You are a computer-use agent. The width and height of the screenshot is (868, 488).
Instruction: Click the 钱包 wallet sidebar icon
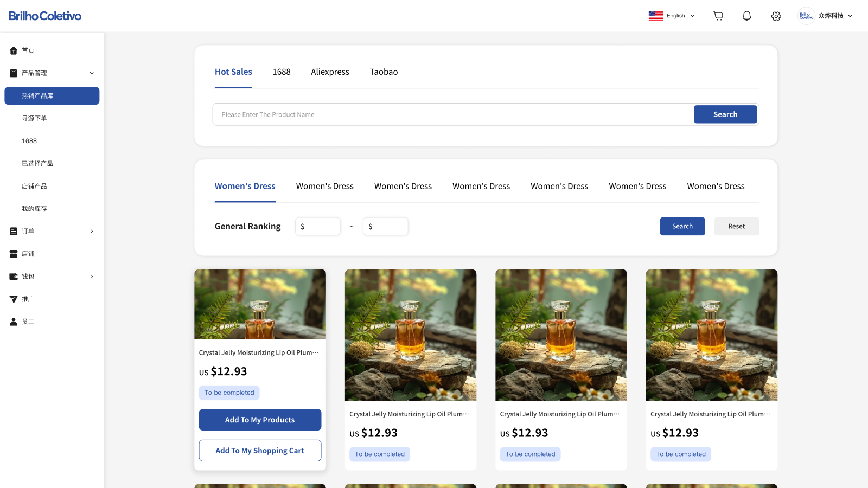(x=13, y=276)
